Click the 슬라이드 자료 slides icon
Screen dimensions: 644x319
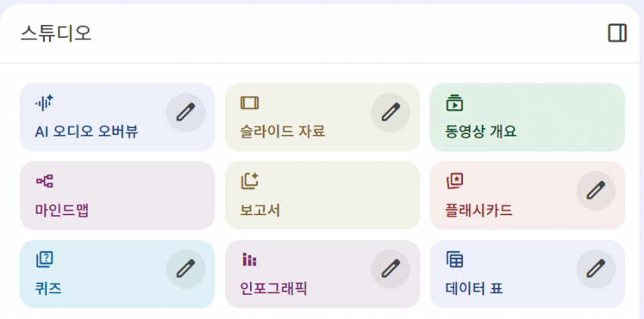[249, 102]
